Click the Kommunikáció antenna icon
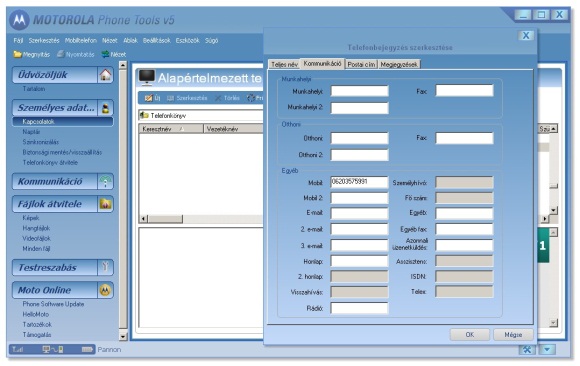The image size is (580, 366). tap(105, 182)
